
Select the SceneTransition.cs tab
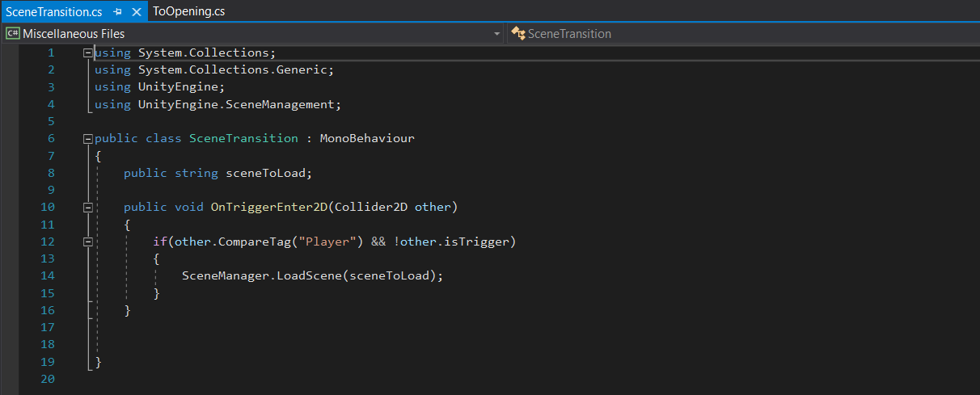tap(54, 12)
